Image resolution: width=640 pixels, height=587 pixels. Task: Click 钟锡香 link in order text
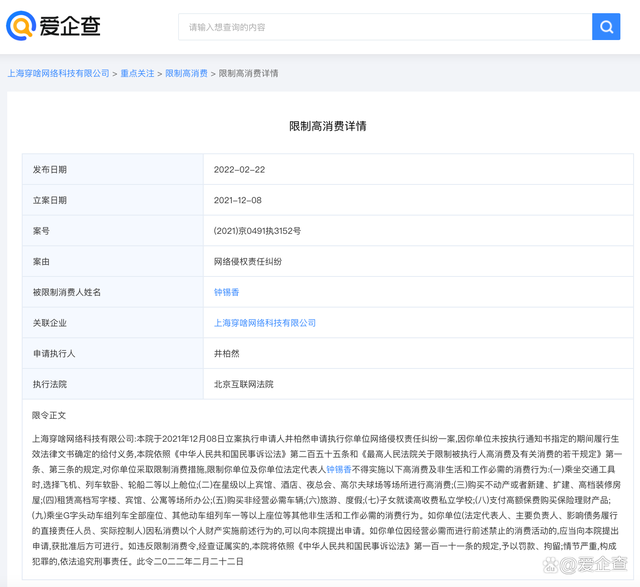point(339,469)
